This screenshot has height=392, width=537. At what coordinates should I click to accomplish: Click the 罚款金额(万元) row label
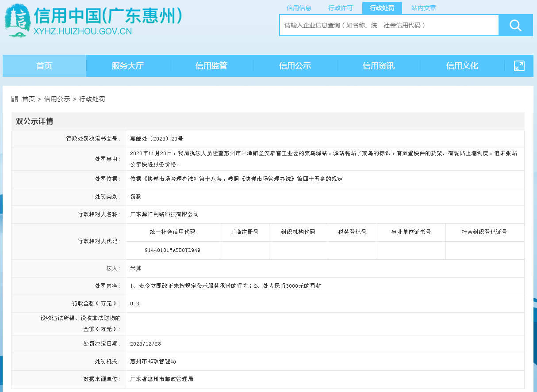96,304
